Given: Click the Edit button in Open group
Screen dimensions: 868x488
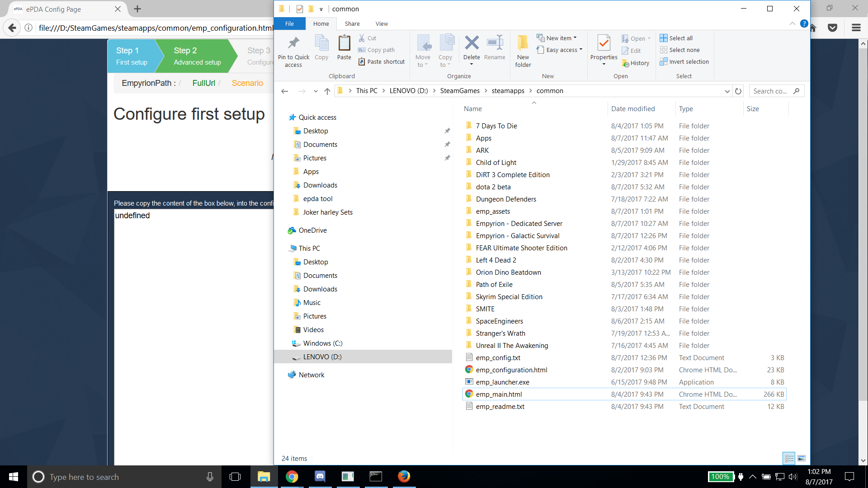Looking at the screenshot, I should coord(631,51).
